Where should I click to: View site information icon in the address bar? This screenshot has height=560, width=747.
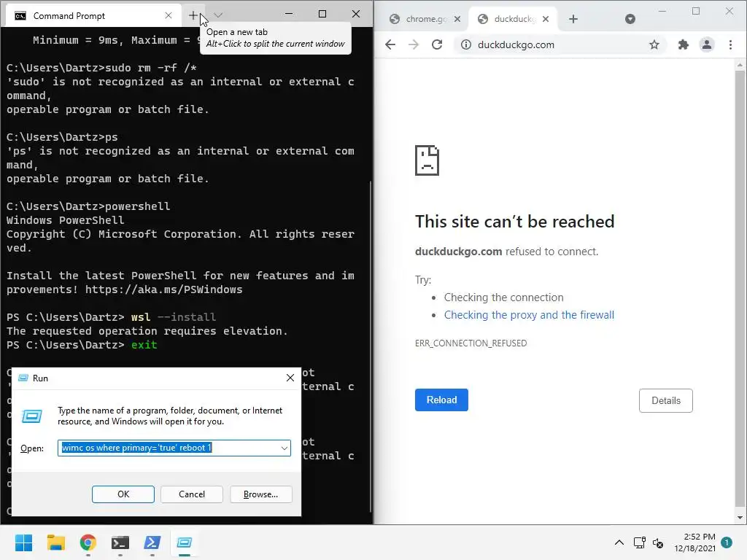[466, 44]
